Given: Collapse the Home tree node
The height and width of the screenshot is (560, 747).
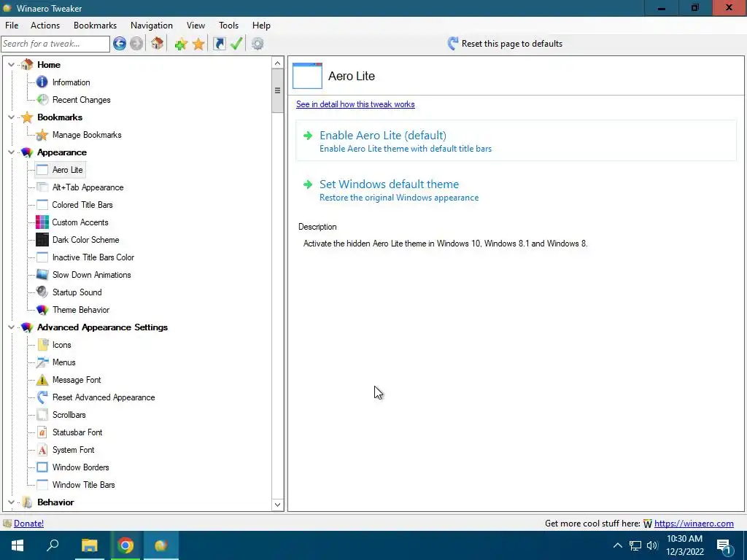Looking at the screenshot, I should tap(12, 64).
